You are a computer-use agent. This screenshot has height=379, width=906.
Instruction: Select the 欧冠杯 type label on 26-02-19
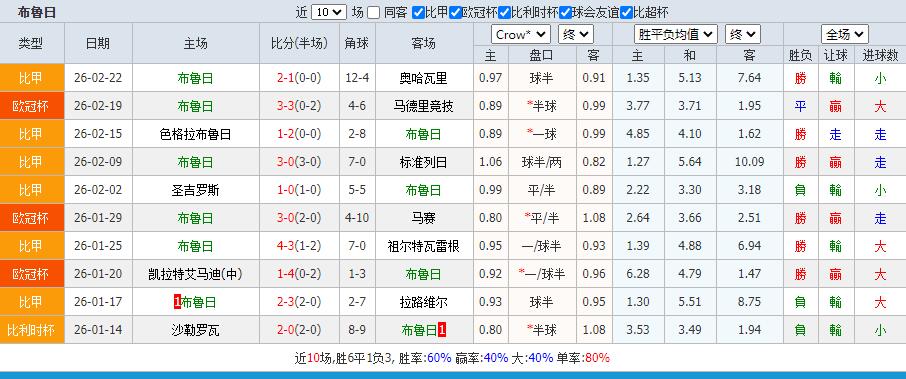pyautogui.click(x=32, y=106)
